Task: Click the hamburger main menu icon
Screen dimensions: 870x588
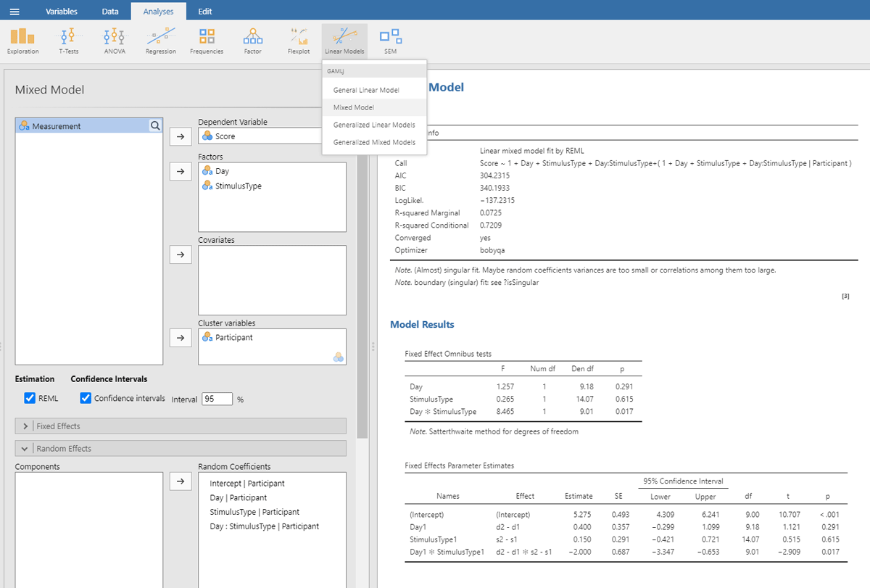Action: (14, 12)
